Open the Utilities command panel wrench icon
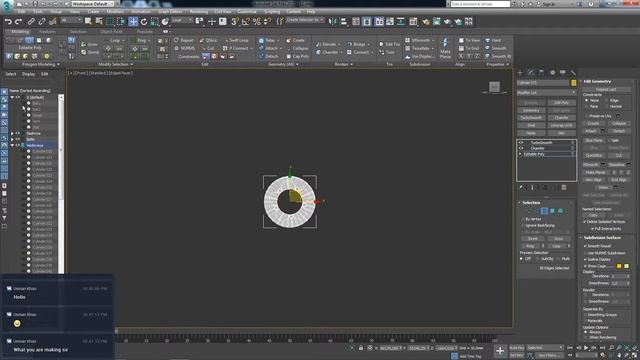The height and width of the screenshot is (360, 640). pos(573,73)
